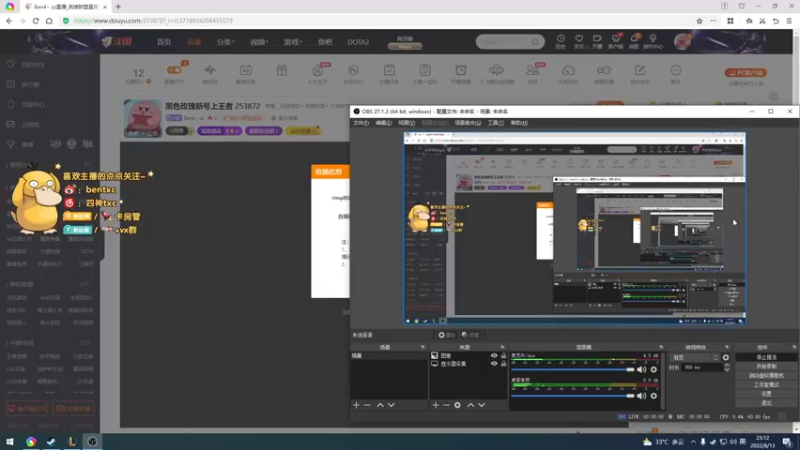Expand the 视频 video dropdown in Douyu nav
The height and width of the screenshot is (450, 800).
coord(259,42)
